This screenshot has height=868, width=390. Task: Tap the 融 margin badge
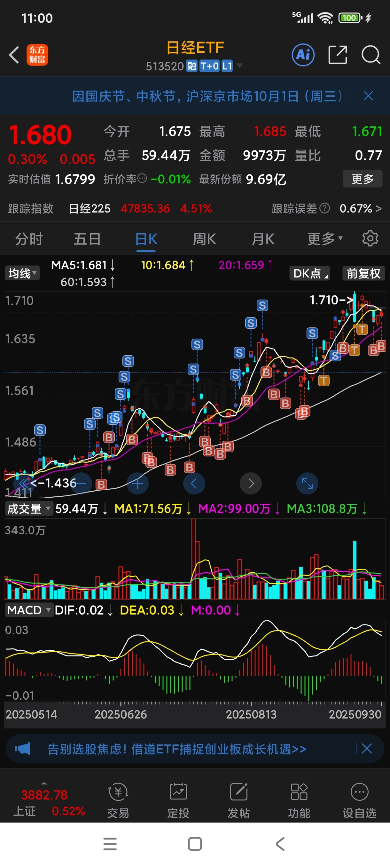(x=191, y=66)
